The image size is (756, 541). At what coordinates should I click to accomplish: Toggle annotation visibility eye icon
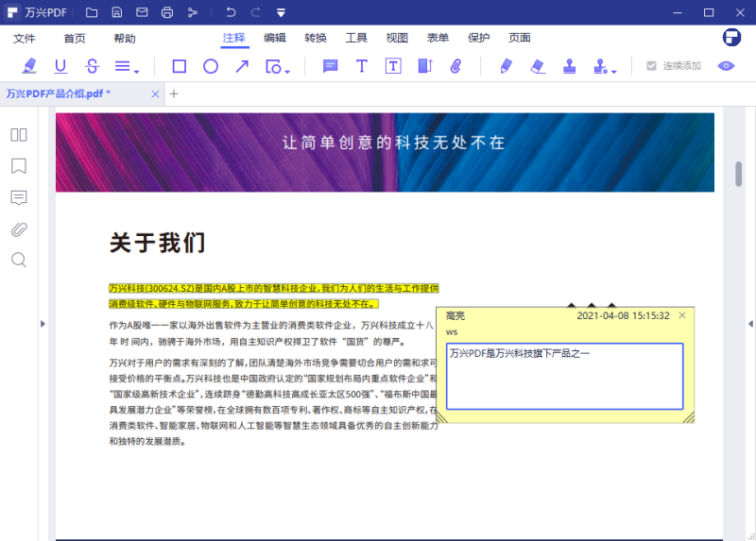pos(726,66)
